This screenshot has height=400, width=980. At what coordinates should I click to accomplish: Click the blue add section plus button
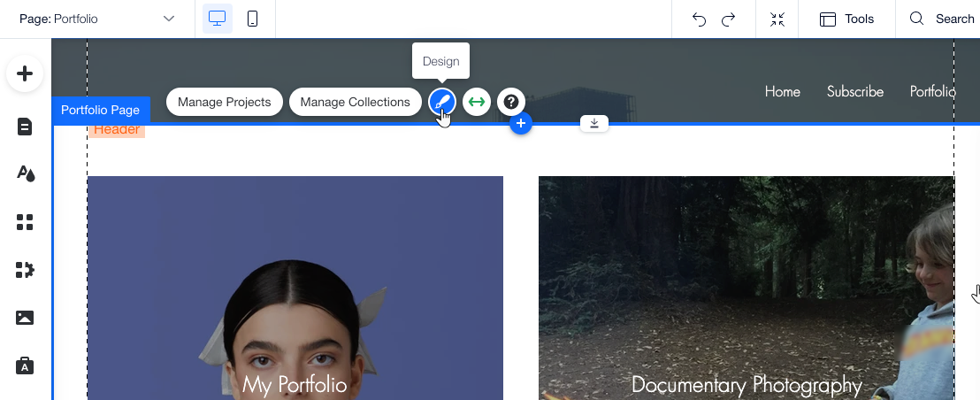pyautogui.click(x=521, y=123)
